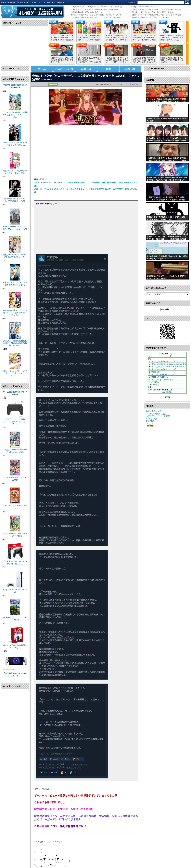Click the PCゲーム category tag under the title
Screen dimensions: 191x868
click(136, 85)
